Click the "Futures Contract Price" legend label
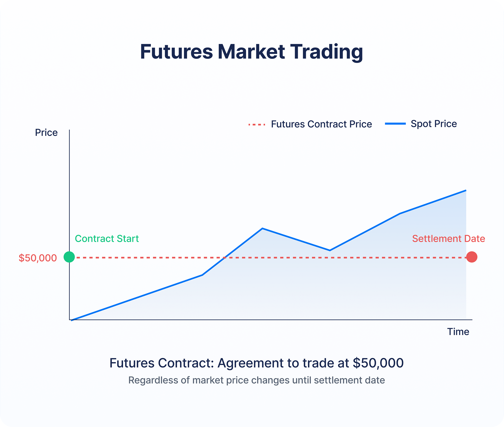Screen dimensions: 504x427 tap(321, 124)
